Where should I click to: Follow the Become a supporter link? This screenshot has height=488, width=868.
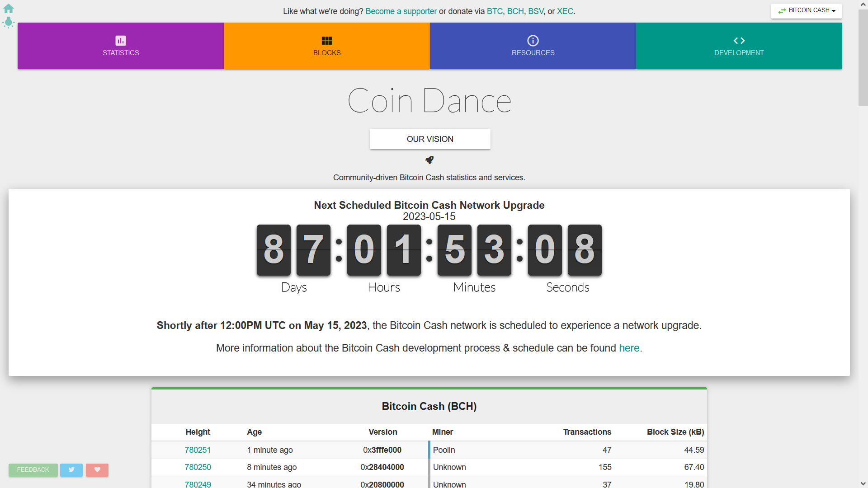401,11
